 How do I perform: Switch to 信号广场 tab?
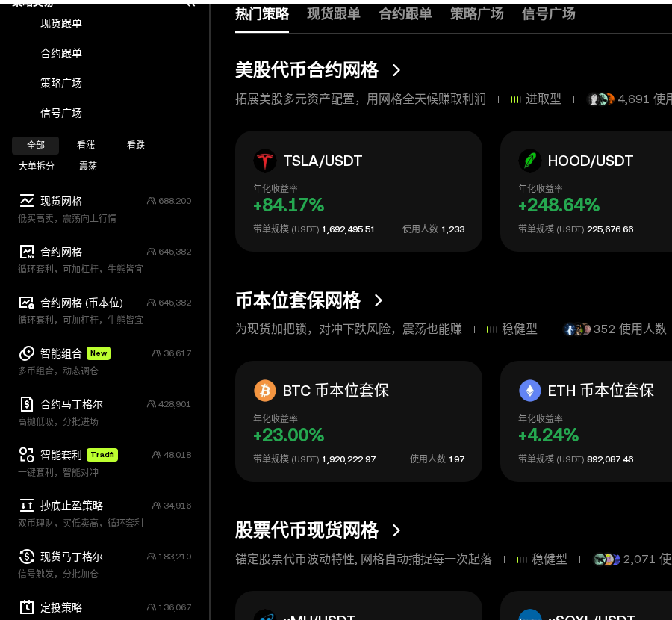548,14
